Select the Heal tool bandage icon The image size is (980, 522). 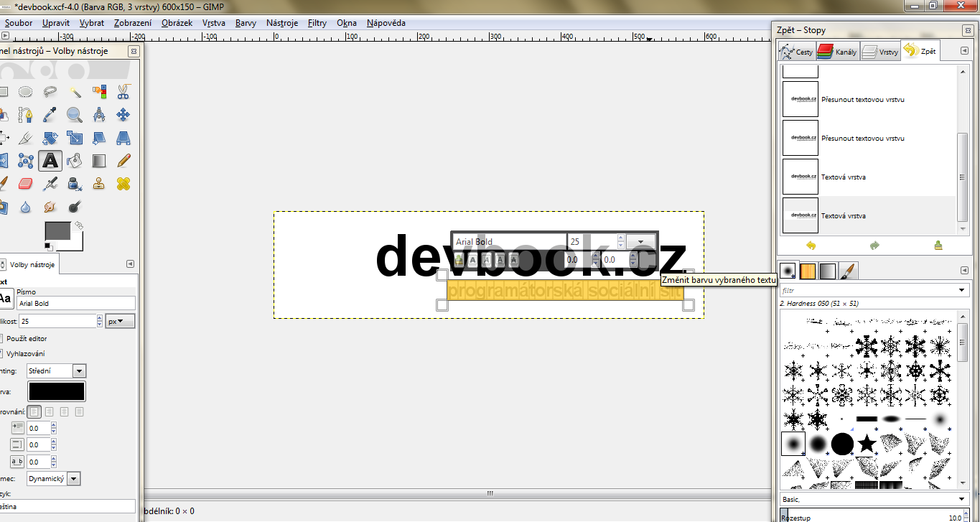point(123,185)
